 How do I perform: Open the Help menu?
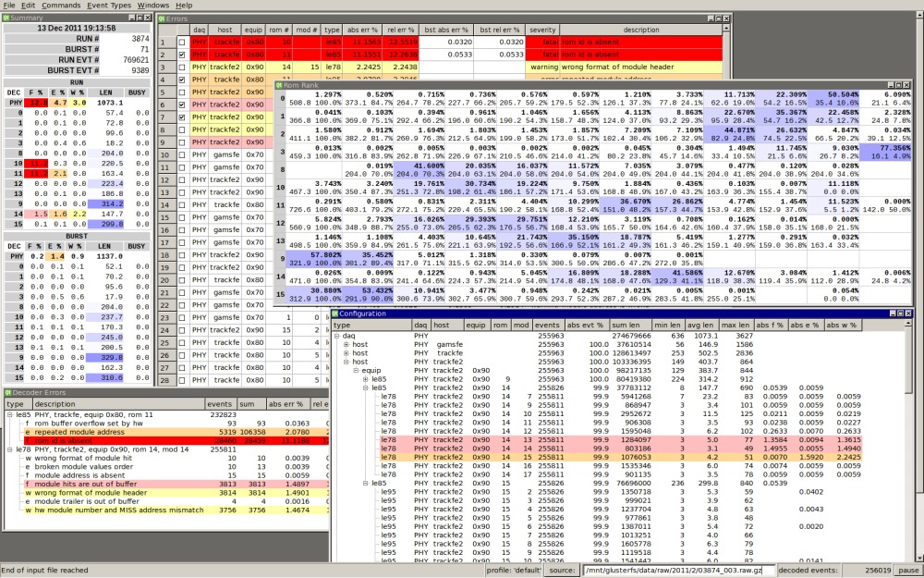click(x=184, y=6)
